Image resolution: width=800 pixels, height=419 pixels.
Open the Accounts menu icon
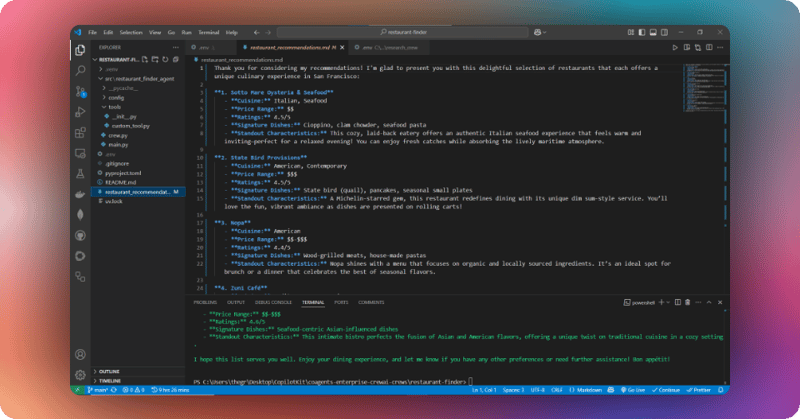80,354
